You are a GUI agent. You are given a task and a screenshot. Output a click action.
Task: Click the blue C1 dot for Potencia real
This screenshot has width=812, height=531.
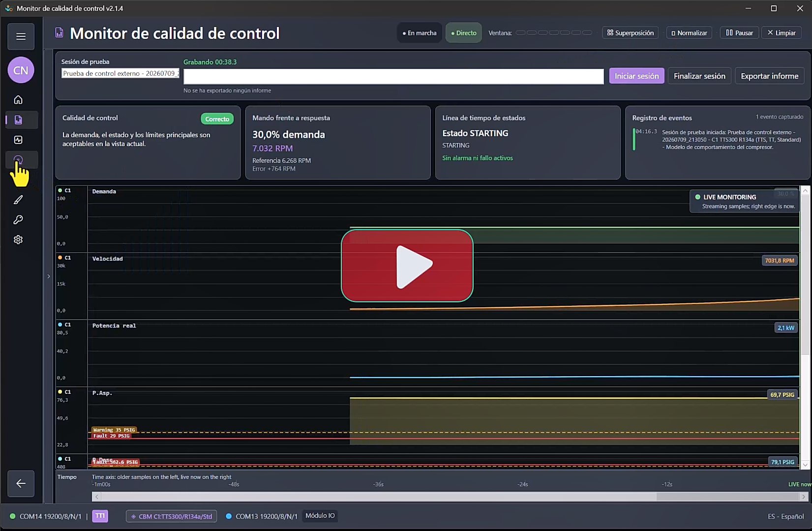coord(60,324)
